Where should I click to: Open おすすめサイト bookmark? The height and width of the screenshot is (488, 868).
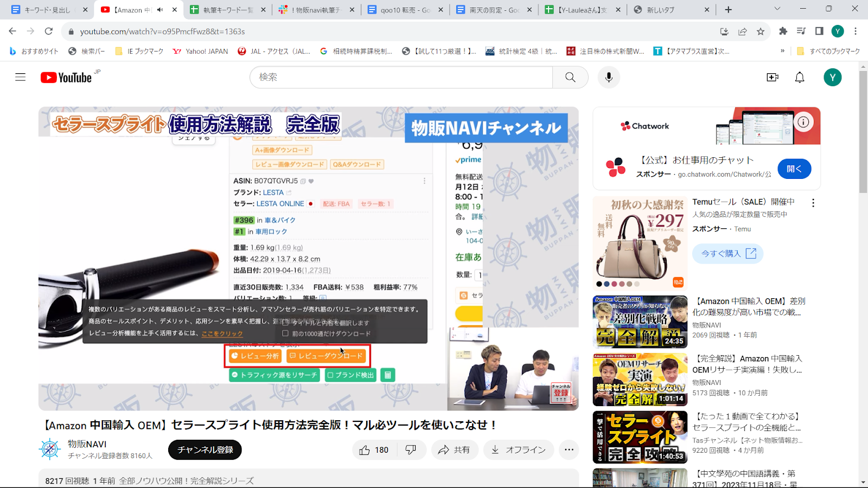tap(34, 51)
